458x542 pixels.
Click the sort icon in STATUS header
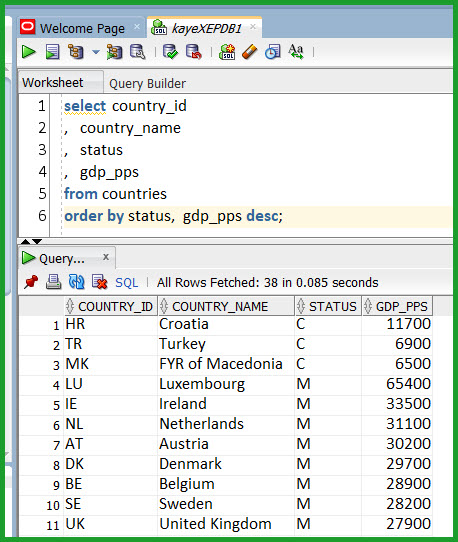(301, 306)
